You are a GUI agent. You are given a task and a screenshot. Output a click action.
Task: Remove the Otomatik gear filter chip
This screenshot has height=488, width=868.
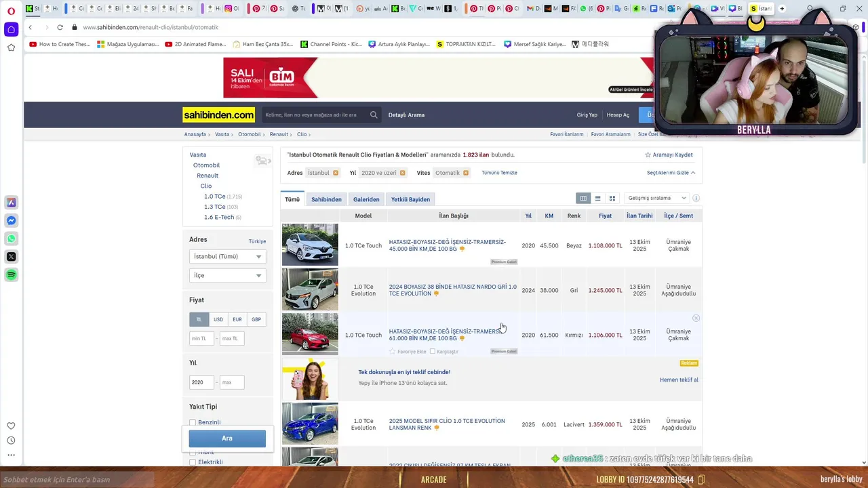466,173
